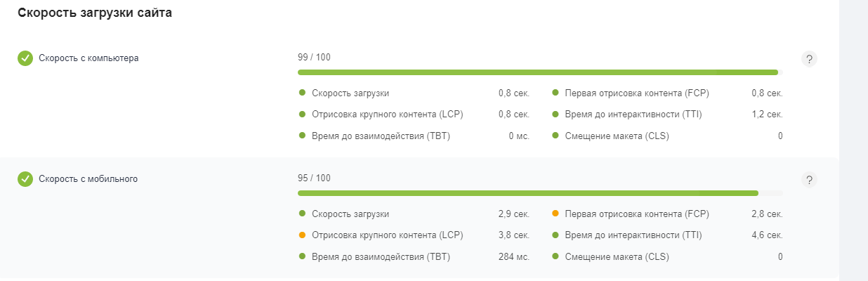
Task: Click green dot beside mobile Смещение макета
Action: coord(555,256)
